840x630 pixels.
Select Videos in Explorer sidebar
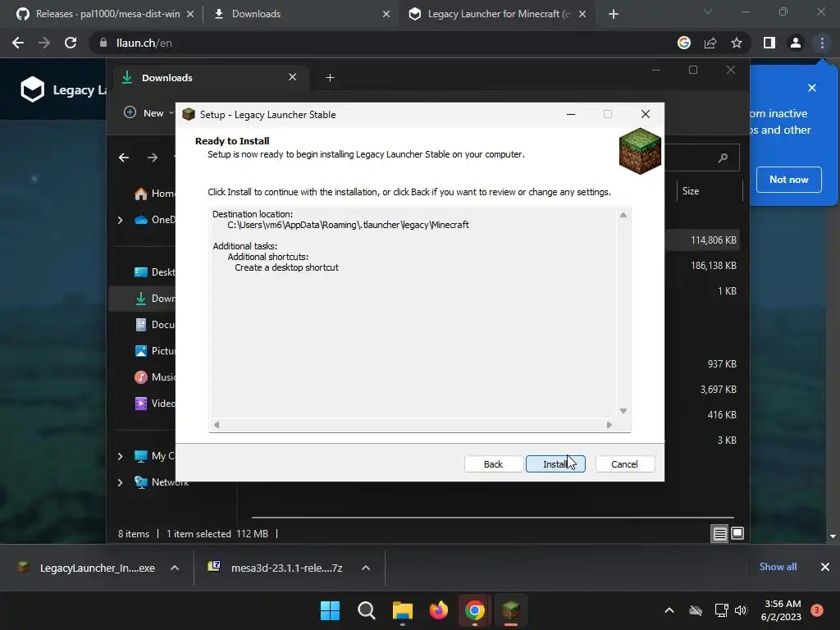click(154, 404)
